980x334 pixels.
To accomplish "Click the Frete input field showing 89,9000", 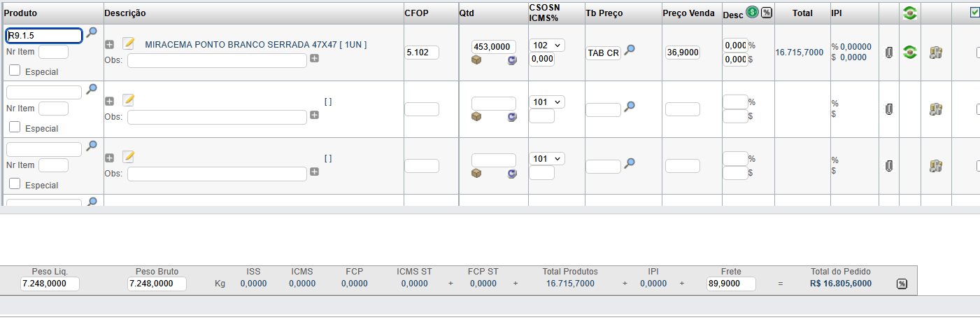I will [x=730, y=284].
